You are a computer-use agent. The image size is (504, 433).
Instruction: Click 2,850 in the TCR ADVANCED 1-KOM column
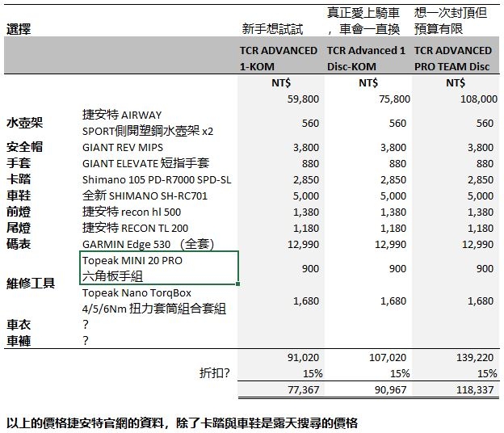[305, 179]
